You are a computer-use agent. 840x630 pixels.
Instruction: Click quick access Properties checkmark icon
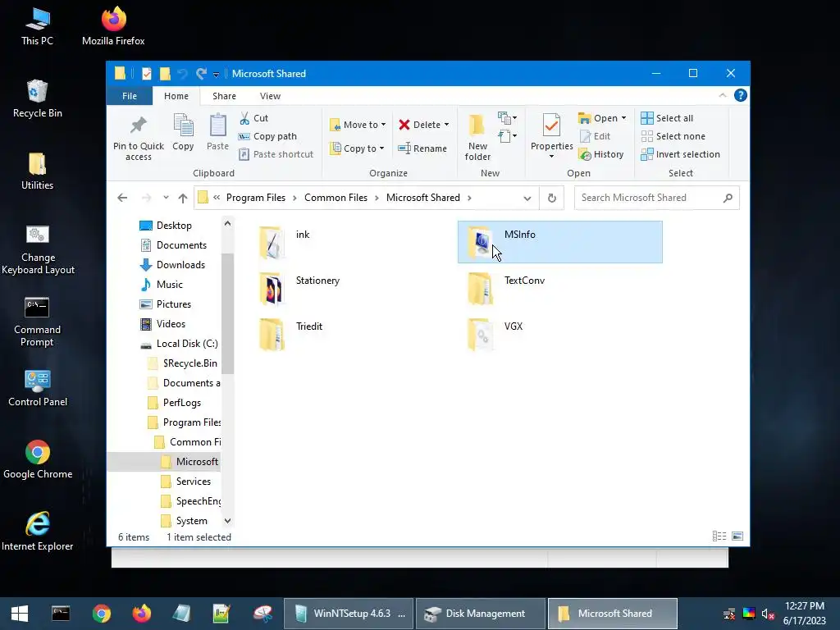coord(146,73)
